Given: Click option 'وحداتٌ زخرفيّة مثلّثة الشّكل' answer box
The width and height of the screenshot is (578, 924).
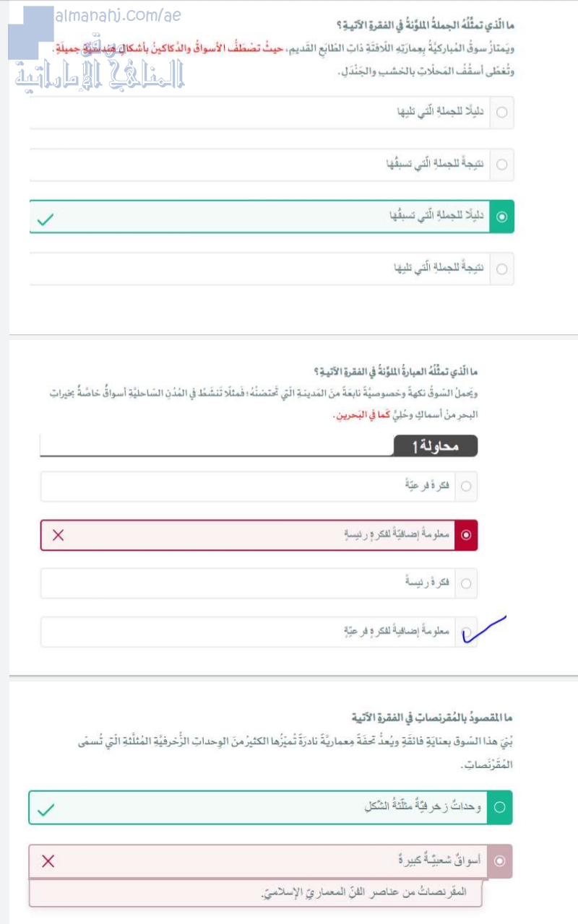Looking at the screenshot, I should tap(270, 808).
